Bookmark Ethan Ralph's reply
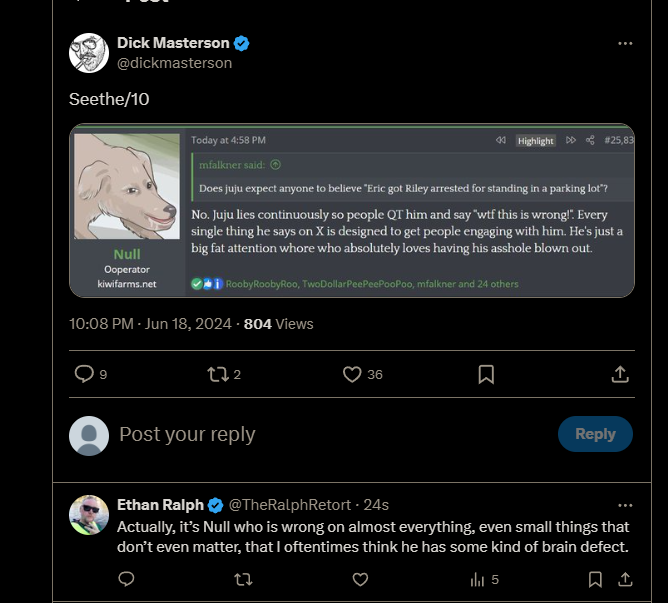This screenshot has height=603, width=668. (x=595, y=579)
